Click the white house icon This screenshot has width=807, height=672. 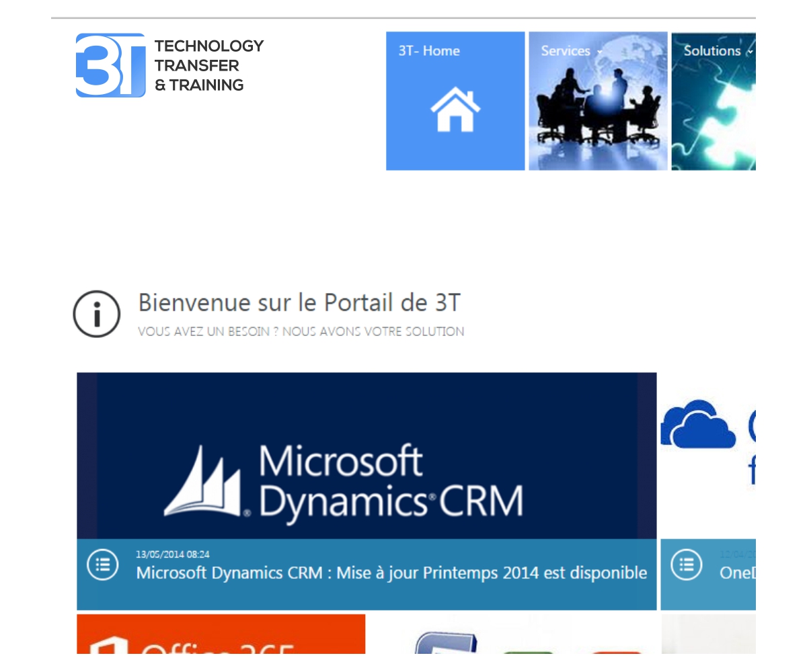(x=455, y=110)
